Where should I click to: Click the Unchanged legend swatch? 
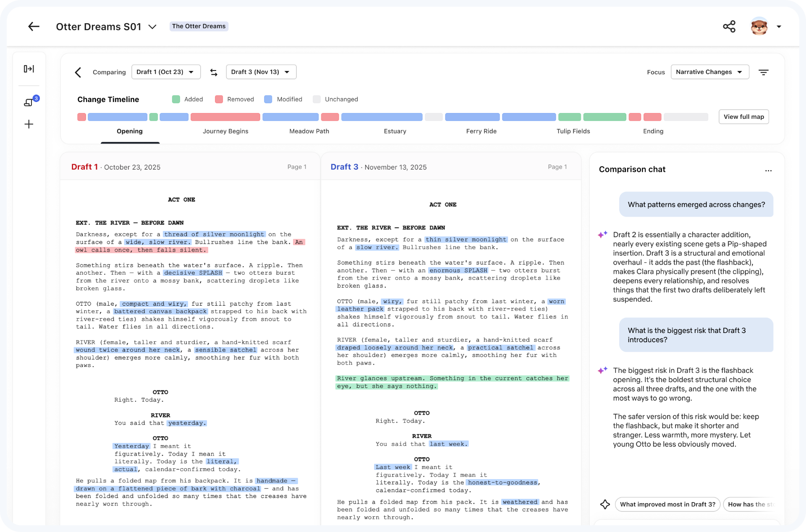coord(317,99)
